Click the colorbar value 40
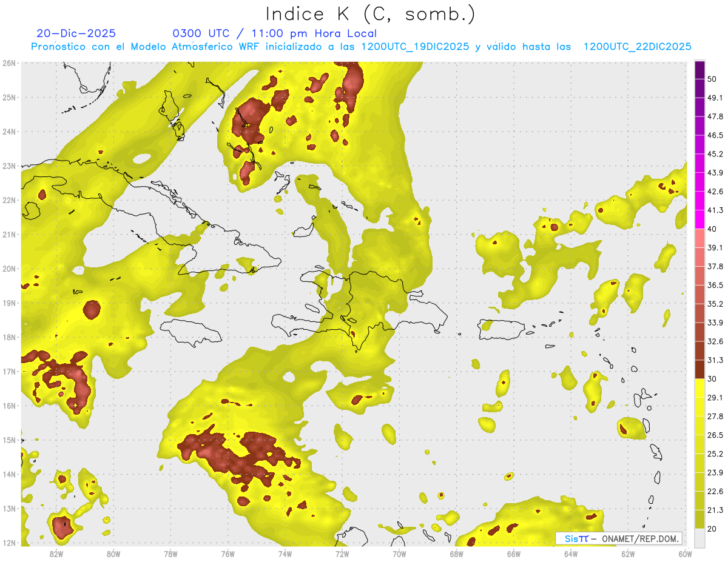 pyautogui.click(x=713, y=229)
